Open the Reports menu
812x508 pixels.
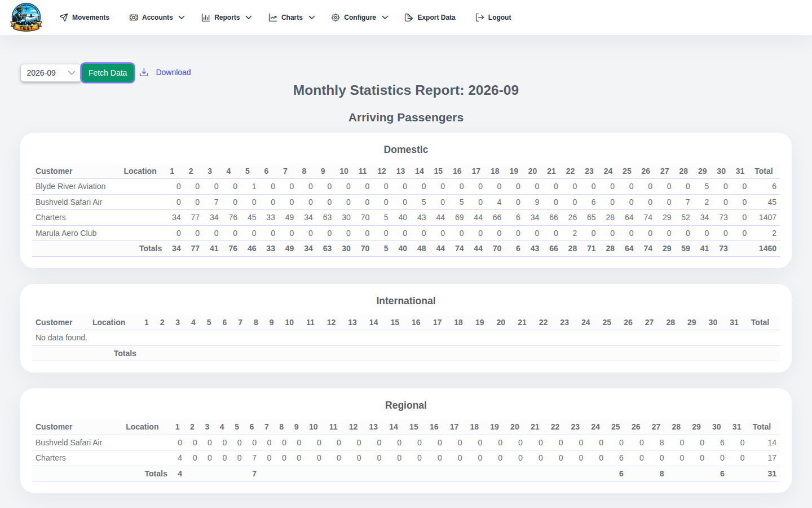pyautogui.click(x=227, y=17)
